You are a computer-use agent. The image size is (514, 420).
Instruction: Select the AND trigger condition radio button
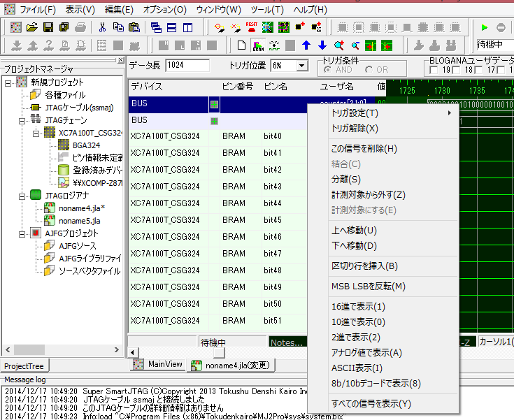[327, 70]
